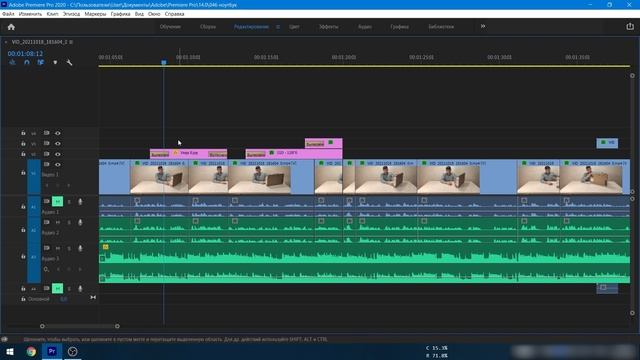
Task: Lock the V4 track with padlock
Action: point(23,133)
